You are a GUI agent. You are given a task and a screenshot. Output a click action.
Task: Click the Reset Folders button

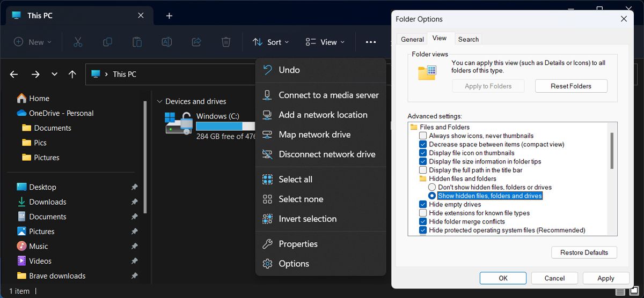571,86
